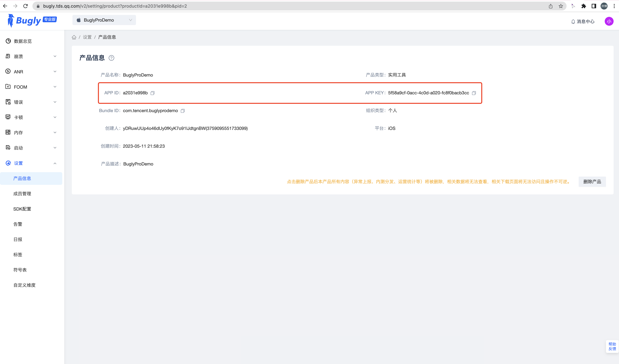
Task: Click the 创建人 value text
Action: click(185, 128)
